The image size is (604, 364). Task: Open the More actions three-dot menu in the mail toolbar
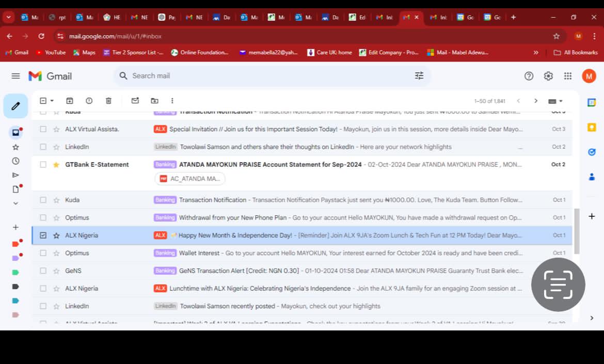[x=172, y=101]
